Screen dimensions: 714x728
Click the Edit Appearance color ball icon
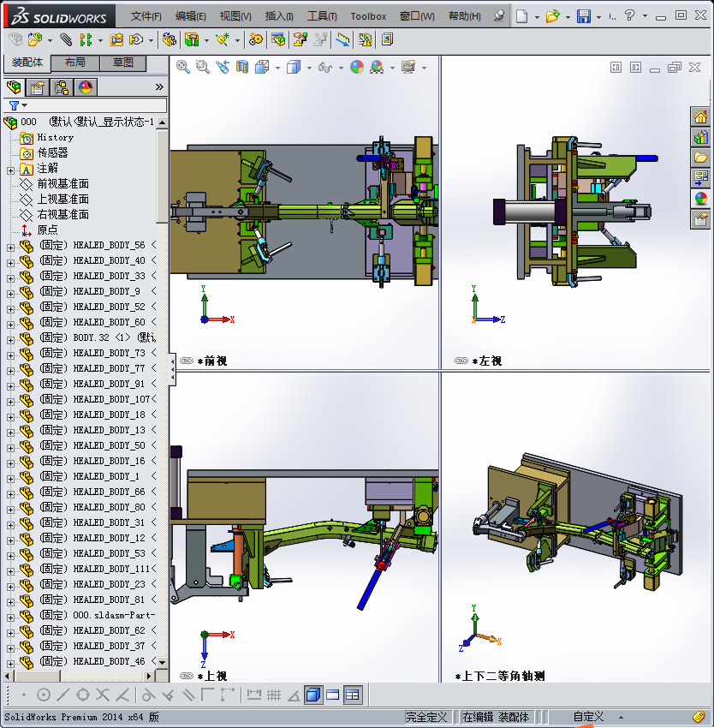[356, 68]
